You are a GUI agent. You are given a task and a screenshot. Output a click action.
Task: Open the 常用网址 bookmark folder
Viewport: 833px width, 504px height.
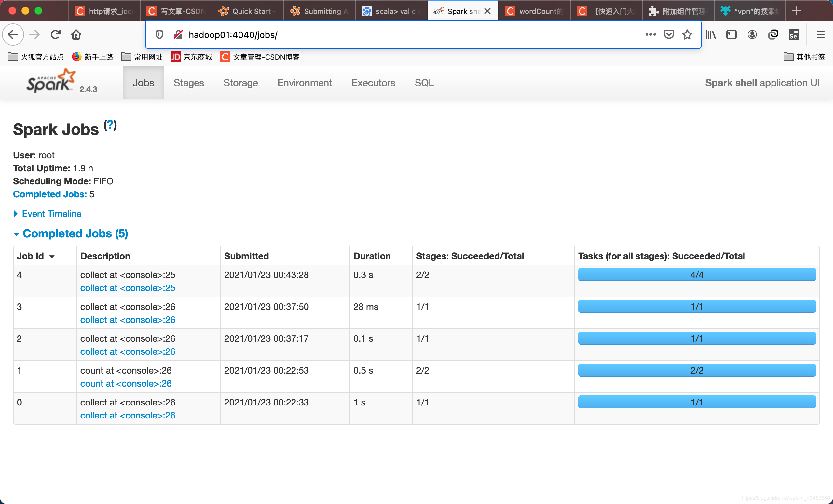(142, 57)
